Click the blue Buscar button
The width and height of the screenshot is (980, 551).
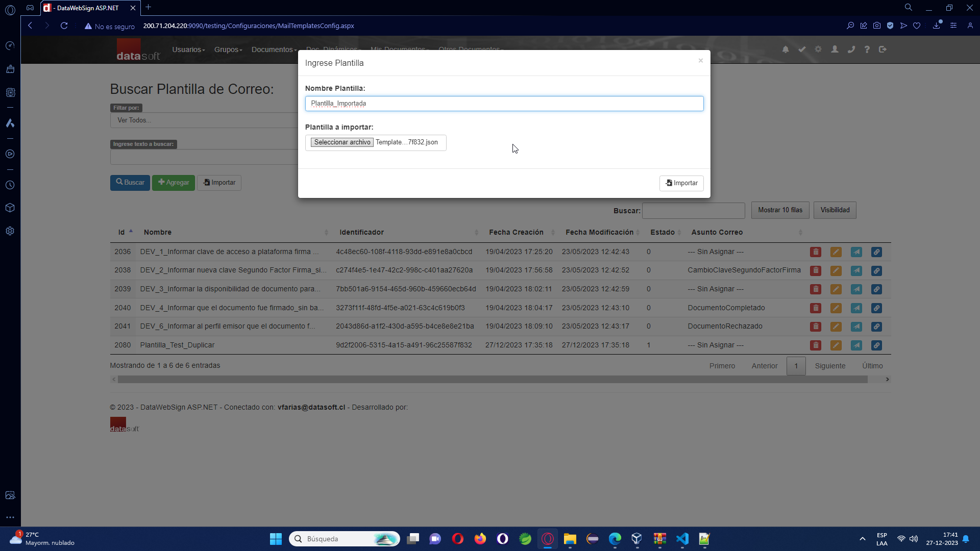point(130,183)
